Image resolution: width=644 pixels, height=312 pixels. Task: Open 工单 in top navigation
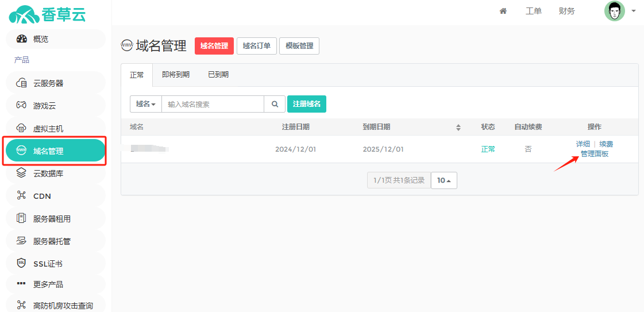click(x=534, y=11)
